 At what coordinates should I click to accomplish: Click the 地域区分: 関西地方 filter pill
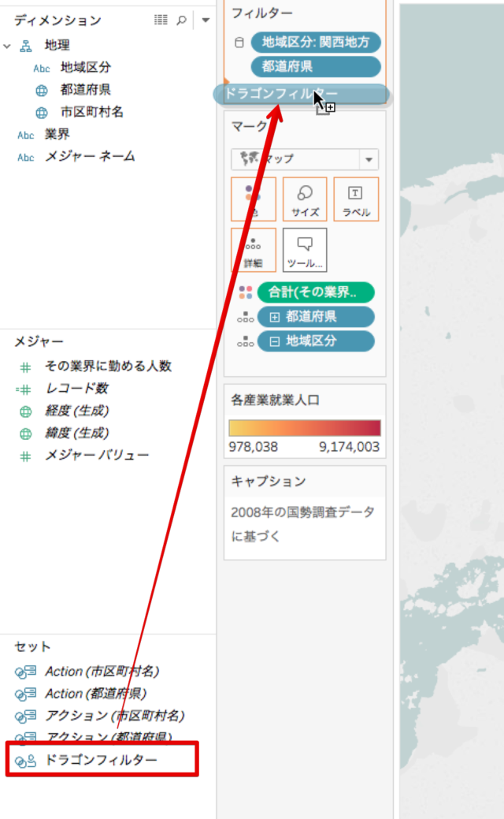click(x=316, y=43)
